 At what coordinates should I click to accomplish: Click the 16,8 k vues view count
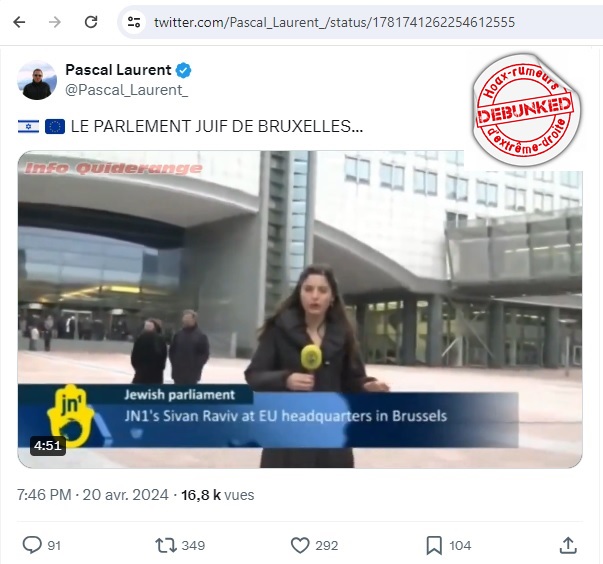(x=218, y=495)
